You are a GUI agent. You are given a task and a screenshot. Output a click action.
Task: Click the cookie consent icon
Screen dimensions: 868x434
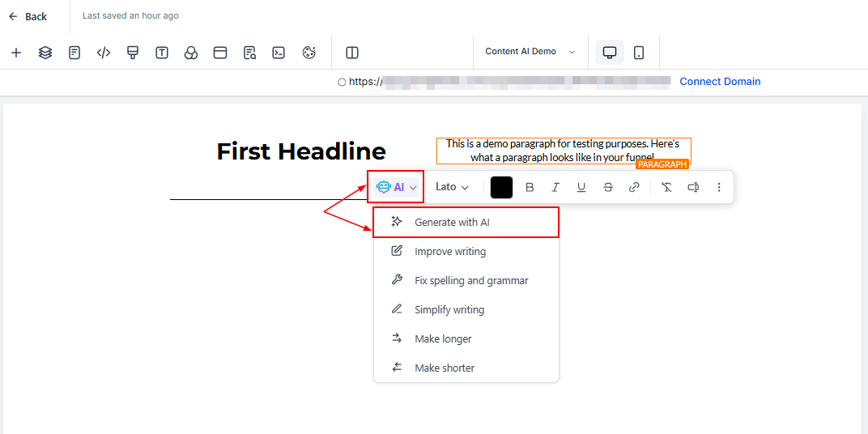pos(308,53)
